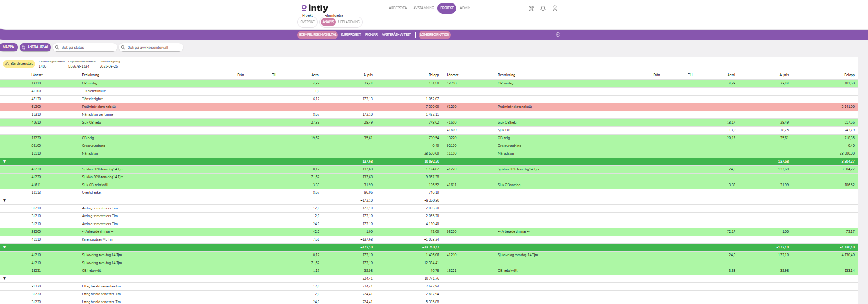868x304 pixels.
Task: Expand the group totaling -8 260,80
Action: pyautogui.click(x=5, y=201)
